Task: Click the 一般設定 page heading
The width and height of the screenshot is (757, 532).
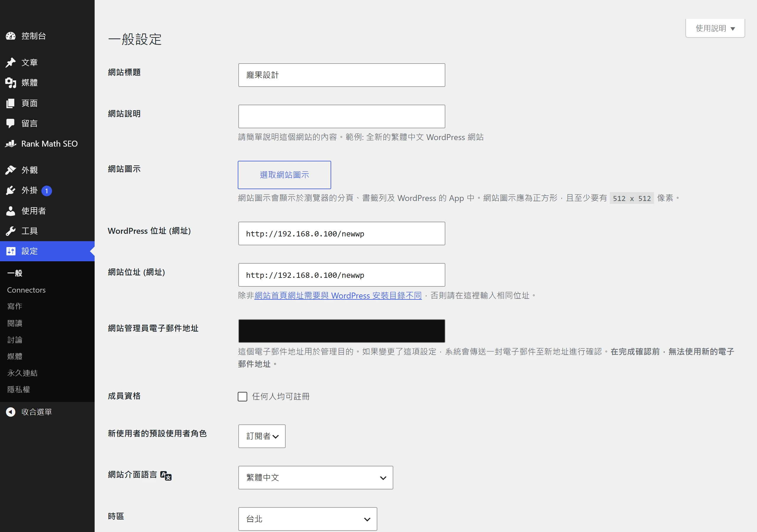Action: (135, 39)
